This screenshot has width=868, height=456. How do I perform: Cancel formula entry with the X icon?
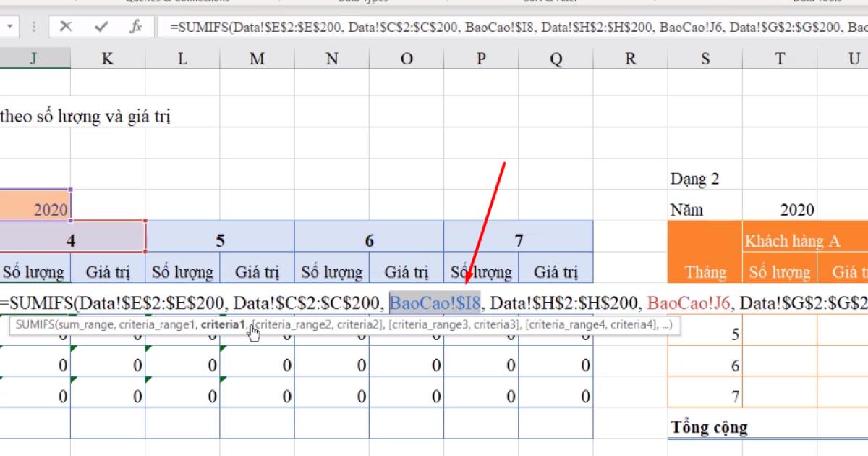[64, 28]
